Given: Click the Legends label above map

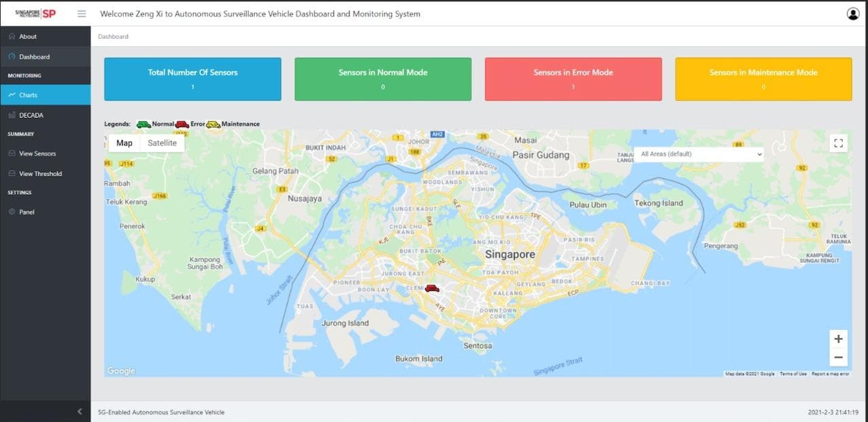Looking at the screenshot, I should (117, 124).
